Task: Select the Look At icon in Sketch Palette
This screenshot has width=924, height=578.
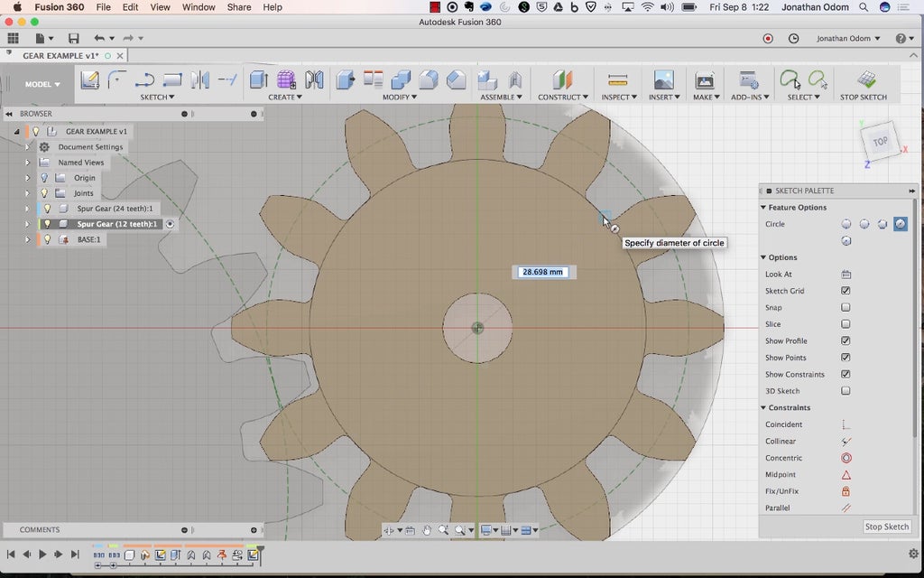Action: pos(845,275)
